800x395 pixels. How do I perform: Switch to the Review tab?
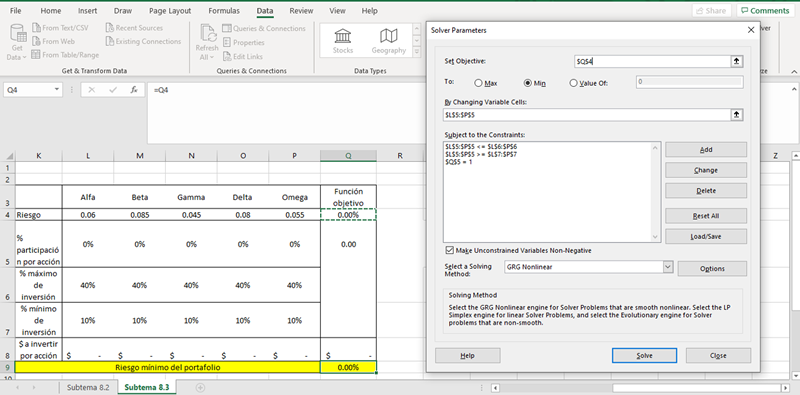pyautogui.click(x=301, y=11)
